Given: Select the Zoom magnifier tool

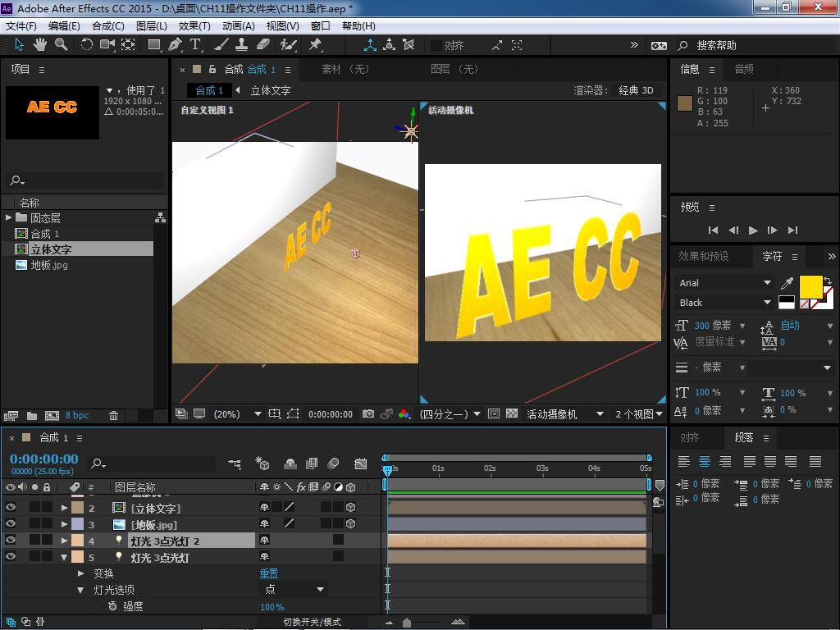Looking at the screenshot, I should point(61,44).
